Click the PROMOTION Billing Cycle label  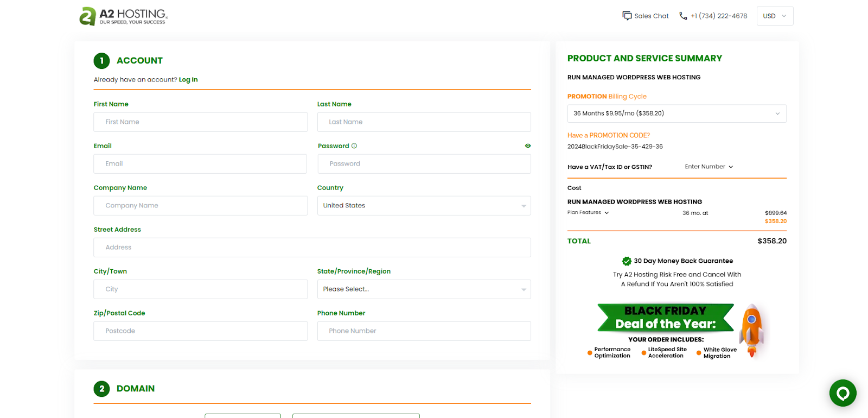(x=607, y=97)
